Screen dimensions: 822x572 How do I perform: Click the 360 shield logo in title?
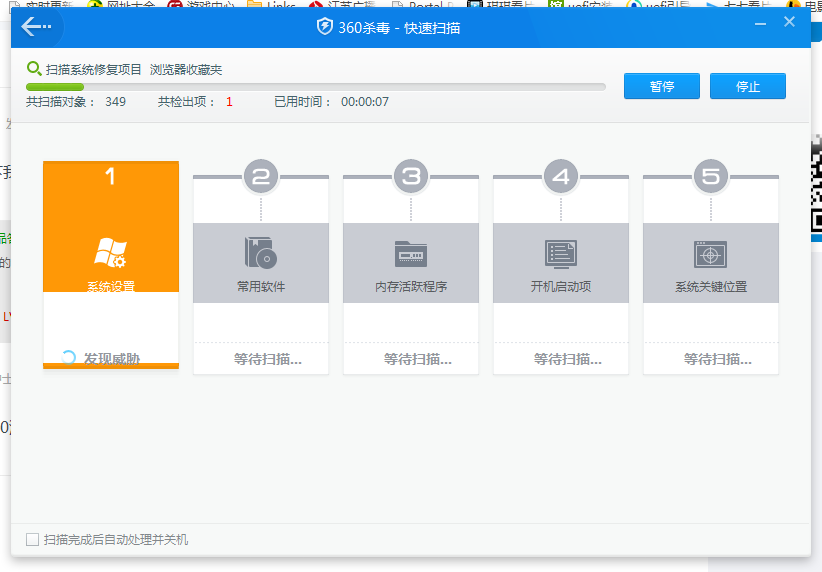click(325, 26)
